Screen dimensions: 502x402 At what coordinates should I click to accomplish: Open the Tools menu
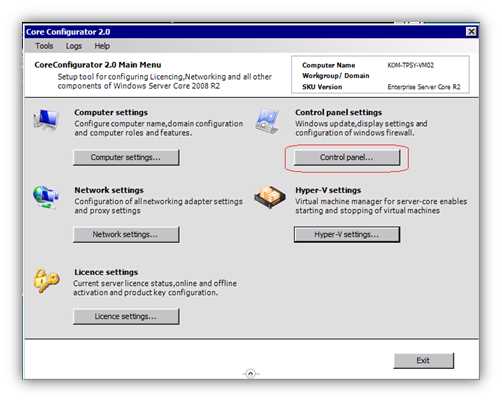click(44, 46)
